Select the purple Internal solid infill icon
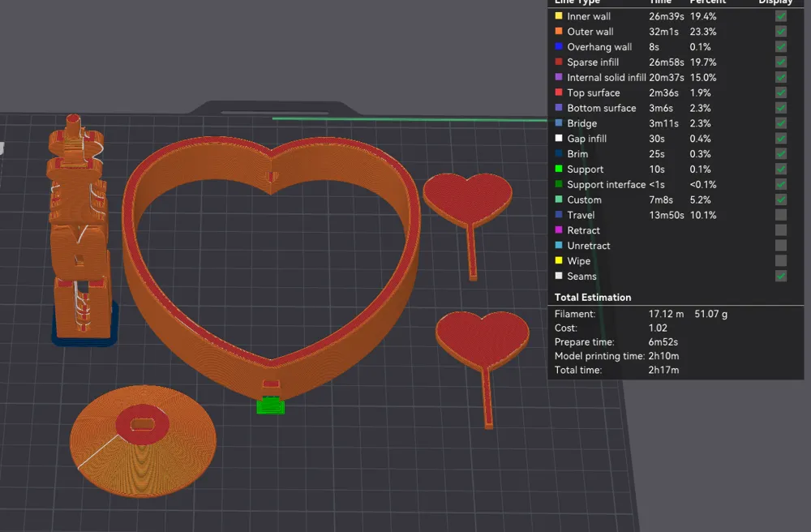This screenshot has width=811, height=532. [x=559, y=78]
